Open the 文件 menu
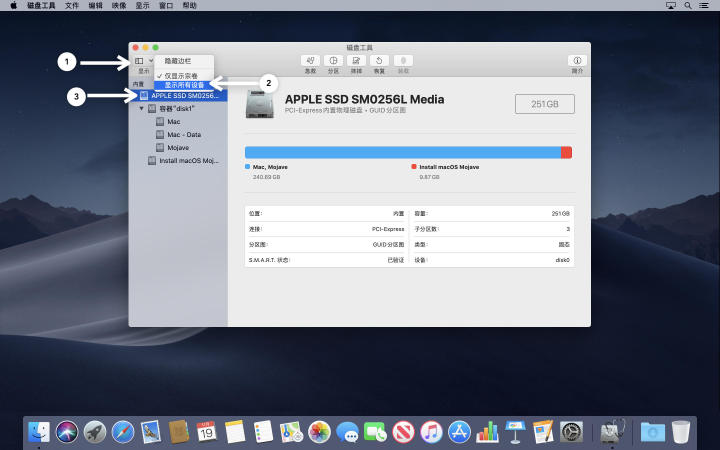The width and height of the screenshot is (720, 450). [72, 6]
